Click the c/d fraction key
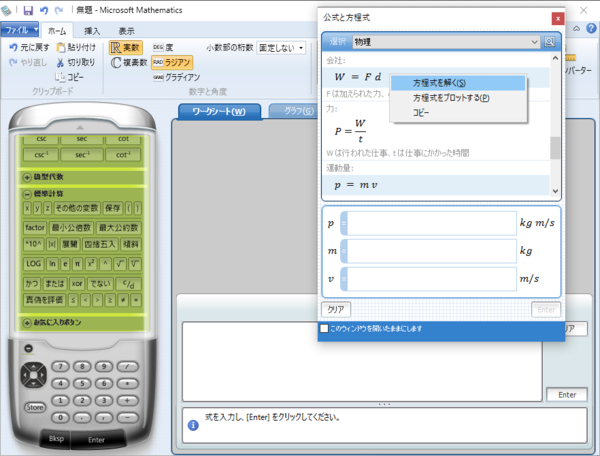This screenshot has width=600, height=456. point(128,284)
